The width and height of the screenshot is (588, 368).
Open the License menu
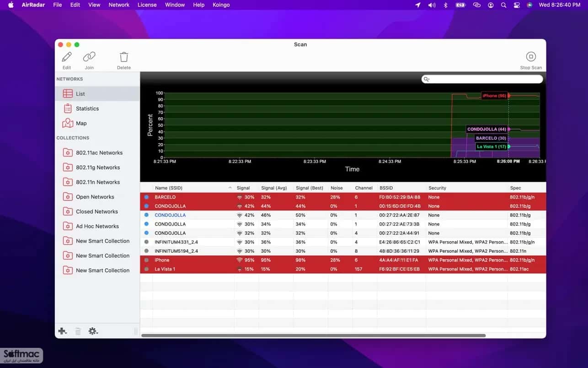point(147,5)
